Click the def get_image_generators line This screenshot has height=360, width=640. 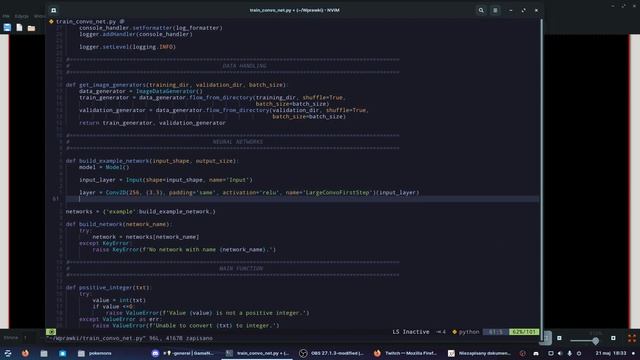click(176, 85)
